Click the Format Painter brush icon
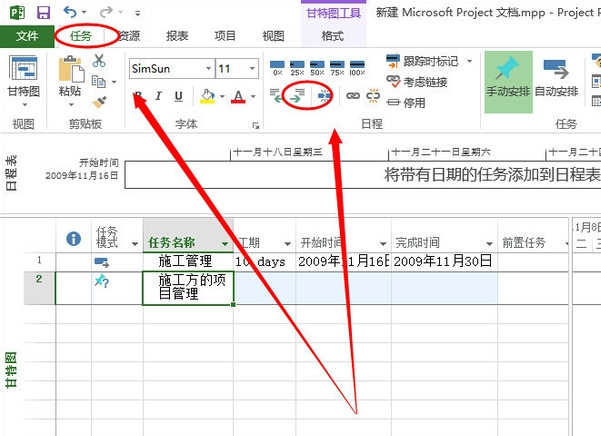The width and height of the screenshot is (601, 436). pos(99,102)
